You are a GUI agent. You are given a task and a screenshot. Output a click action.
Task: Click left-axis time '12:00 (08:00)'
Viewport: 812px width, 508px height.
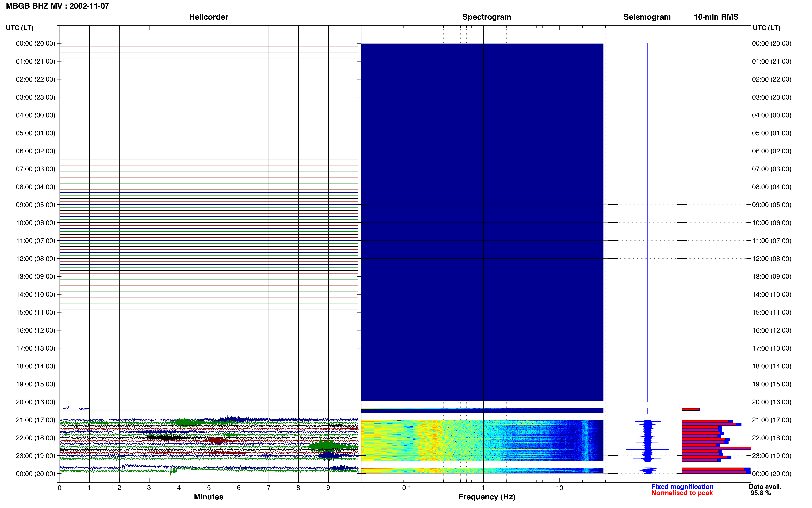[x=36, y=259]
